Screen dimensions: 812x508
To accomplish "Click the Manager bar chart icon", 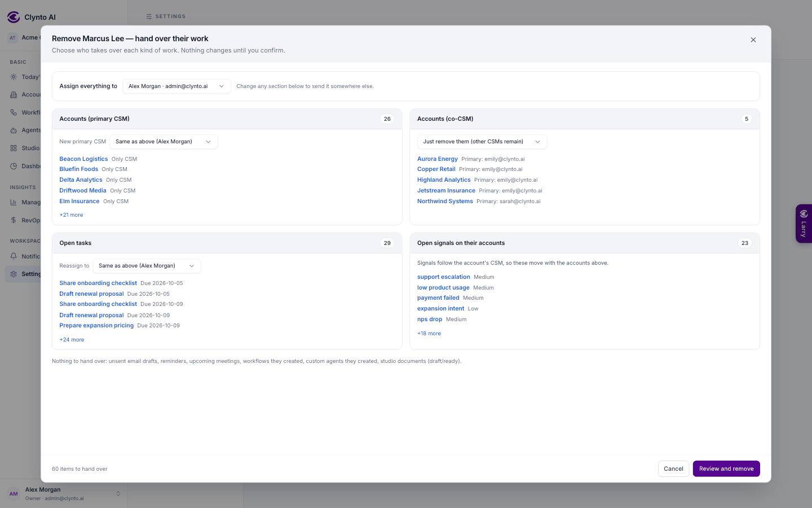I will (x=14, y=202).
